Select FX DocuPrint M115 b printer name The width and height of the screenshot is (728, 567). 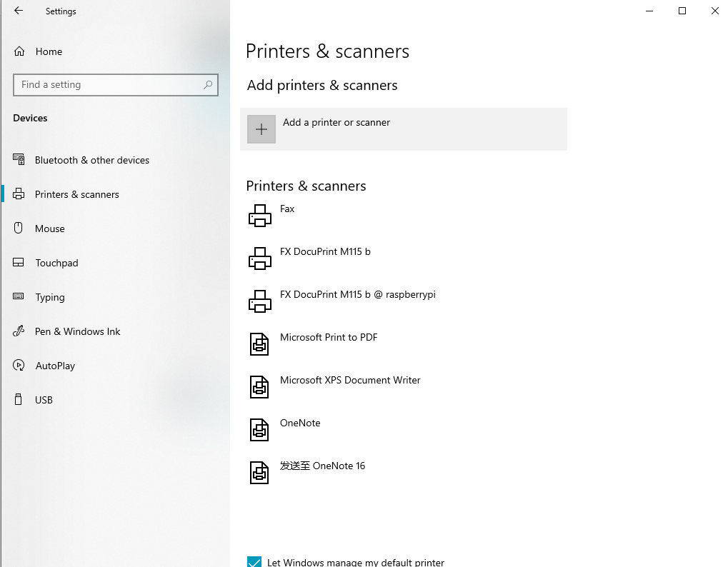(326, 251)
